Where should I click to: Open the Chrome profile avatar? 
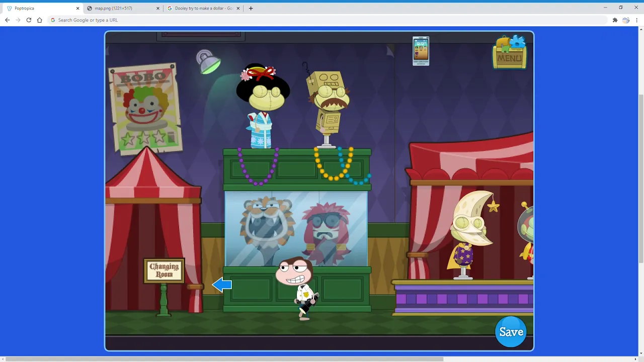(626, 20)
